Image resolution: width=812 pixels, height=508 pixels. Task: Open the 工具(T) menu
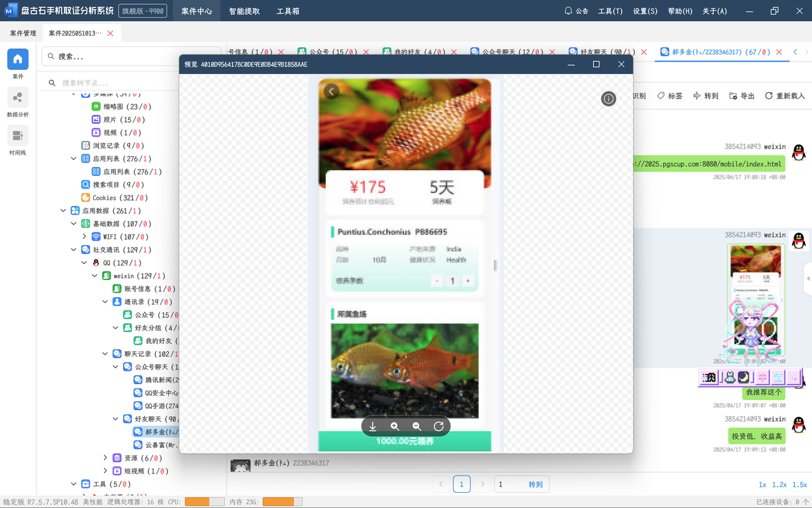pos(610,11)
